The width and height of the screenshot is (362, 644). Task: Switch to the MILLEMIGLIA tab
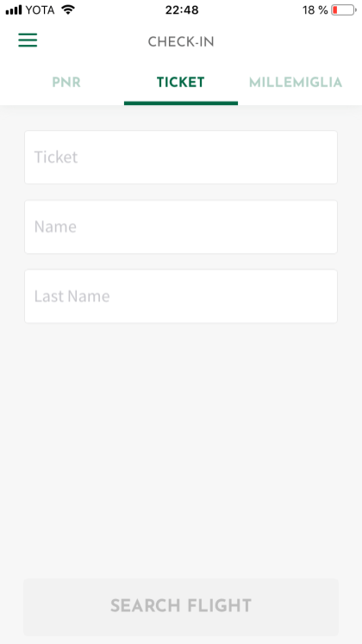click(296, 83)
